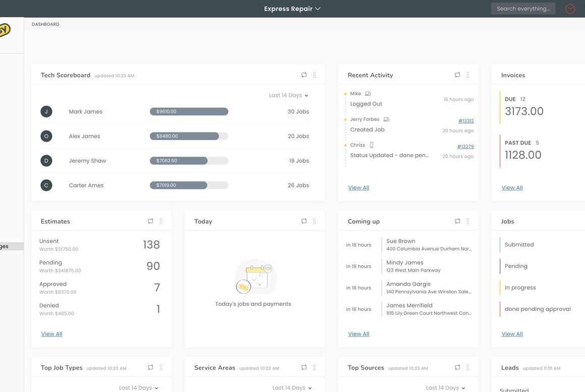Refresh the Service Areas widget
585x392 pixels.
click(x=304, y=367)
